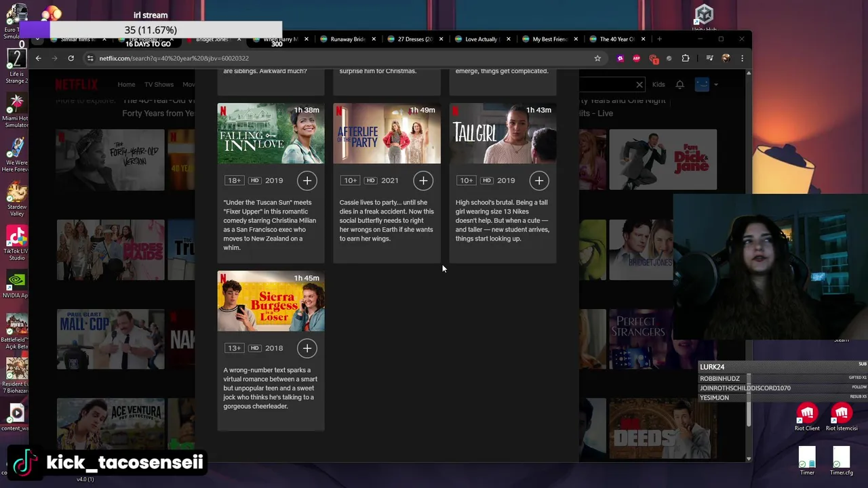Open Netflix TV Shows section
The width and height of the screenshot is (868, 488).
coord(159,85)
